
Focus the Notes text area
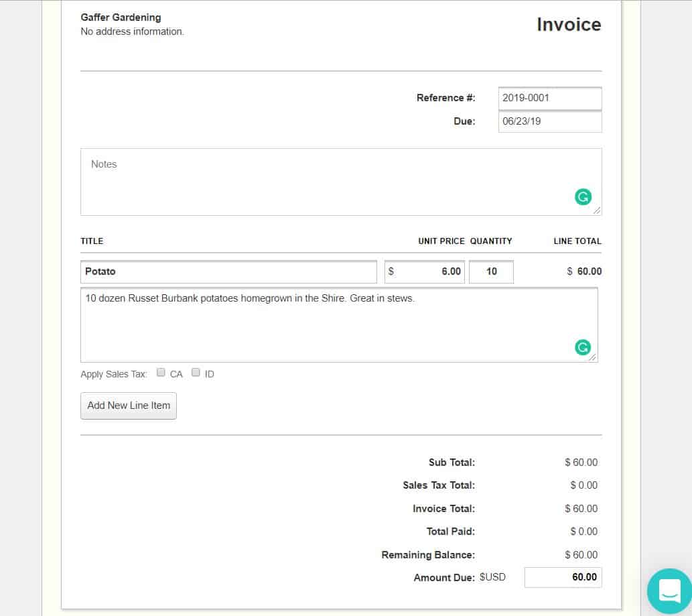[341, 182]
